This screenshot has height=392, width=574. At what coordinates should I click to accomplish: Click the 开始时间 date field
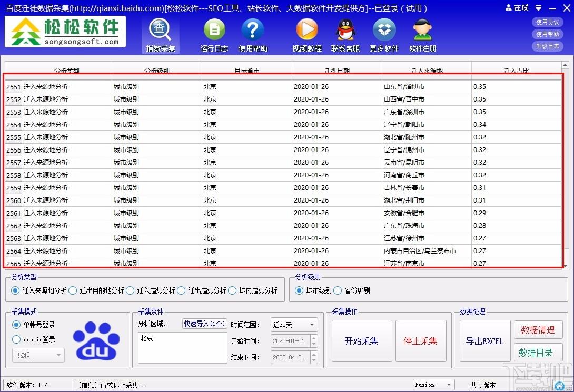point(291,341)
